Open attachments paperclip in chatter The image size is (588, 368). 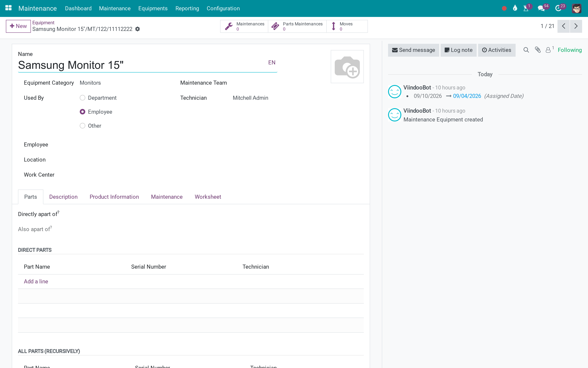click(x=538, y=50)
